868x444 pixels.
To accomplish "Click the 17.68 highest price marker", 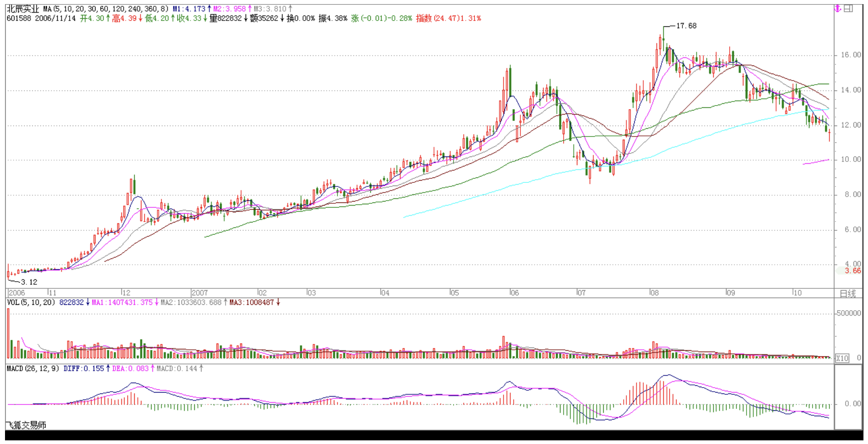I will (x=686, y=26).
